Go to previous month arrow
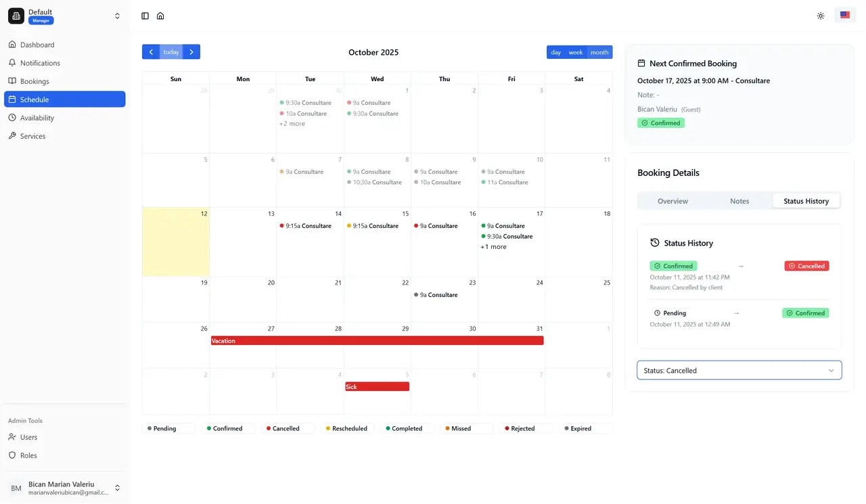The height and width of the screenshot is (504, 866). [x=151, y=52]
